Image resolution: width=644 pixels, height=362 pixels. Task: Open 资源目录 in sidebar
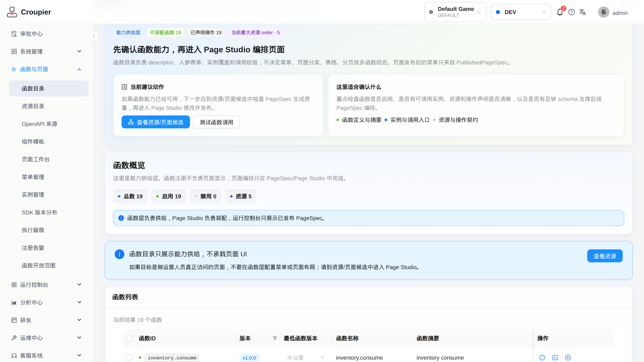click(49, 106)
